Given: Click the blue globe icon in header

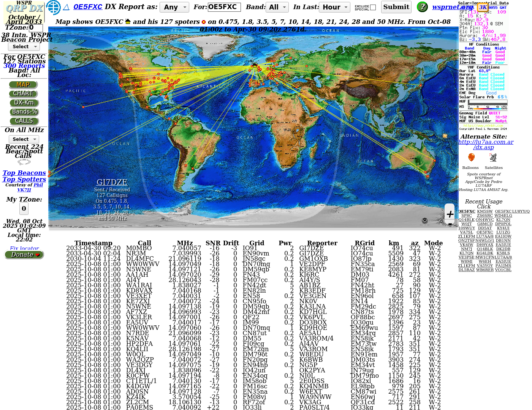Looking at the screenshot, I should 53,7.
